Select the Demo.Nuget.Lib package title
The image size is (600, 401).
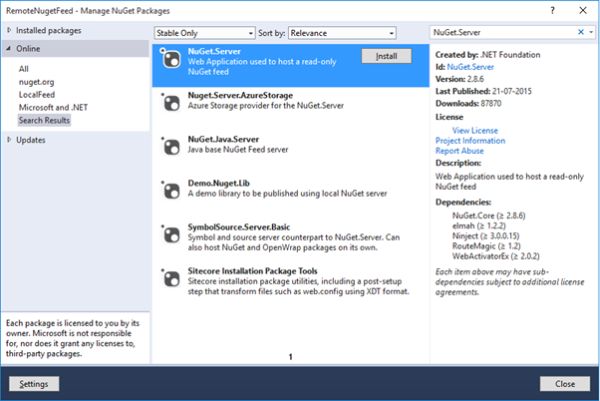(x=218, y=183)
